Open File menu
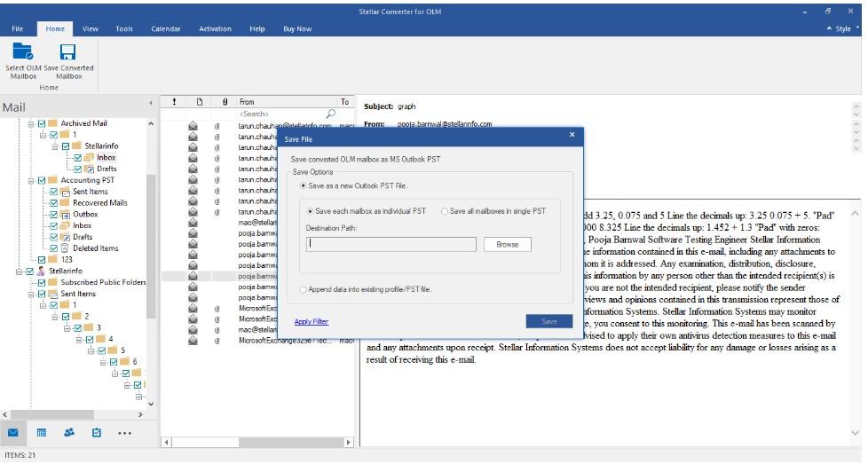The width and height of the screenshot is (868, 464). pyautogui.click(x=18, y=28)
